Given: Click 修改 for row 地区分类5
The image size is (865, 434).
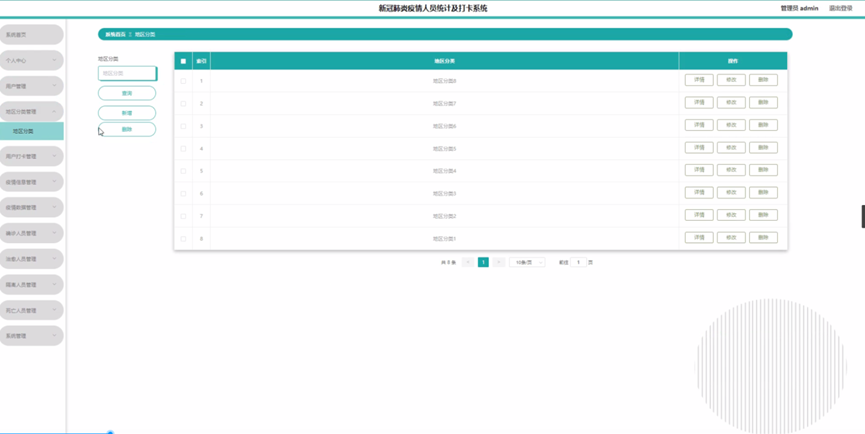Looking at the screenshot, I should [731, 148].
